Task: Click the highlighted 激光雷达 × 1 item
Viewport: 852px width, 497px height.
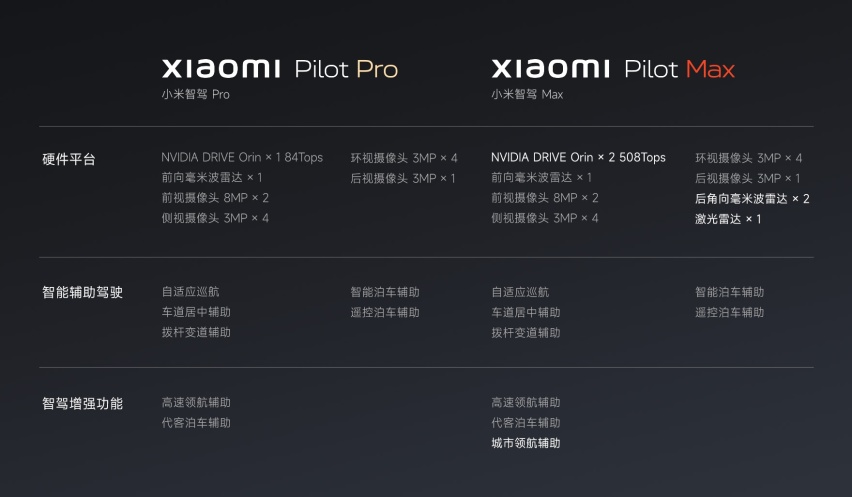Action: tap(728, 219)
